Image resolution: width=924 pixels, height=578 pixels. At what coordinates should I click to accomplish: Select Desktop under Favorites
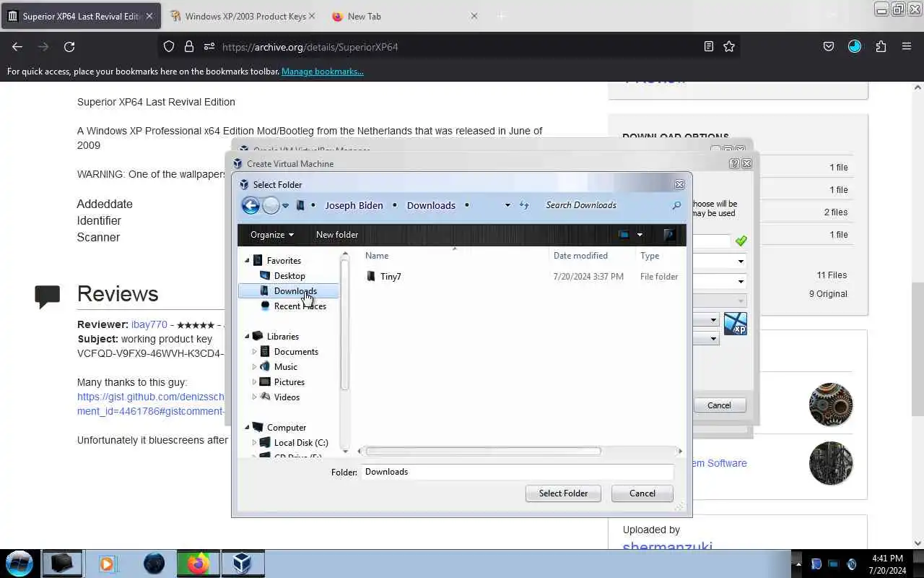point(289,276)
